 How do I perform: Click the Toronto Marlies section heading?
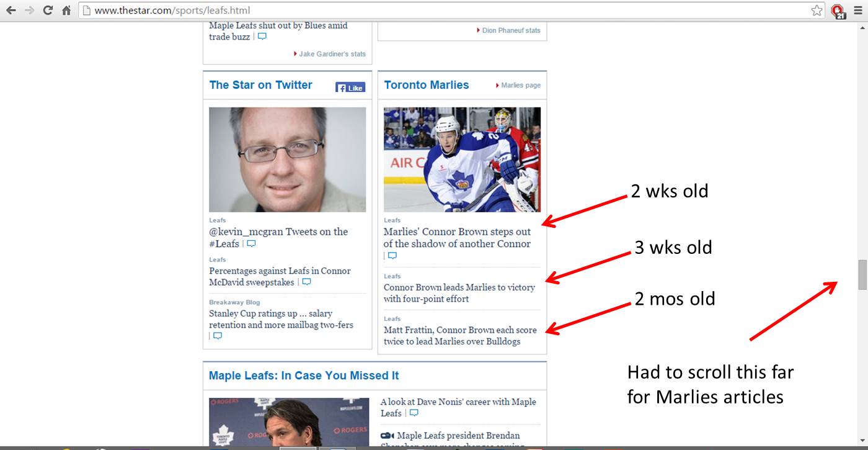tap(427, 85)
